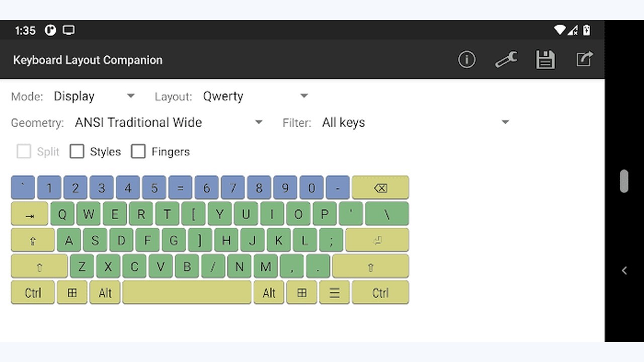Expand the Layout dropdown showing Qwerty
Viewport: 644px width, 362px height.
pyautogui.click(x=256, y=96)
